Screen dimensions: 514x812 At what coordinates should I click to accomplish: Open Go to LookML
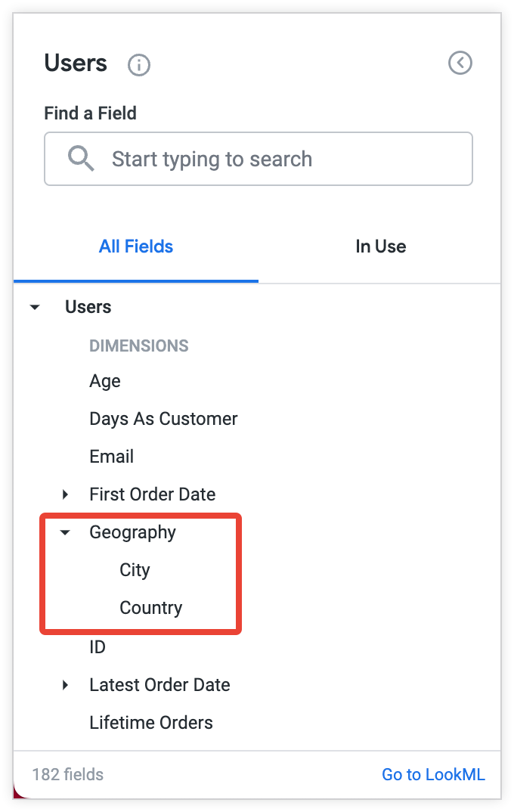433,774
